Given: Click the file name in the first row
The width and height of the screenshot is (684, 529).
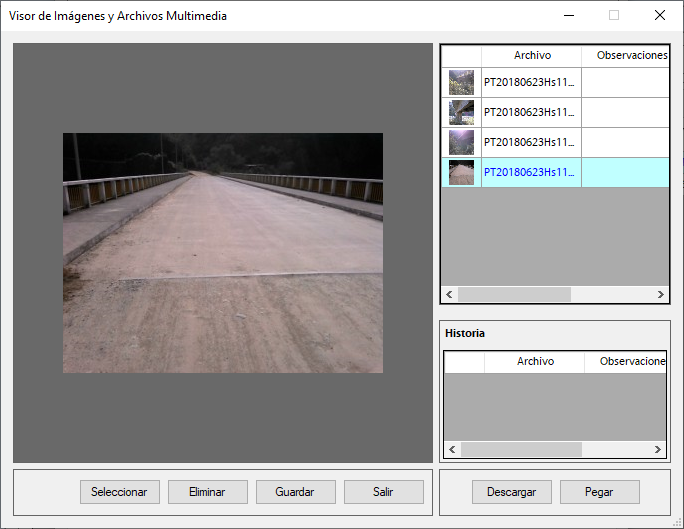Looking at the screenshot, I should (530, 83).
